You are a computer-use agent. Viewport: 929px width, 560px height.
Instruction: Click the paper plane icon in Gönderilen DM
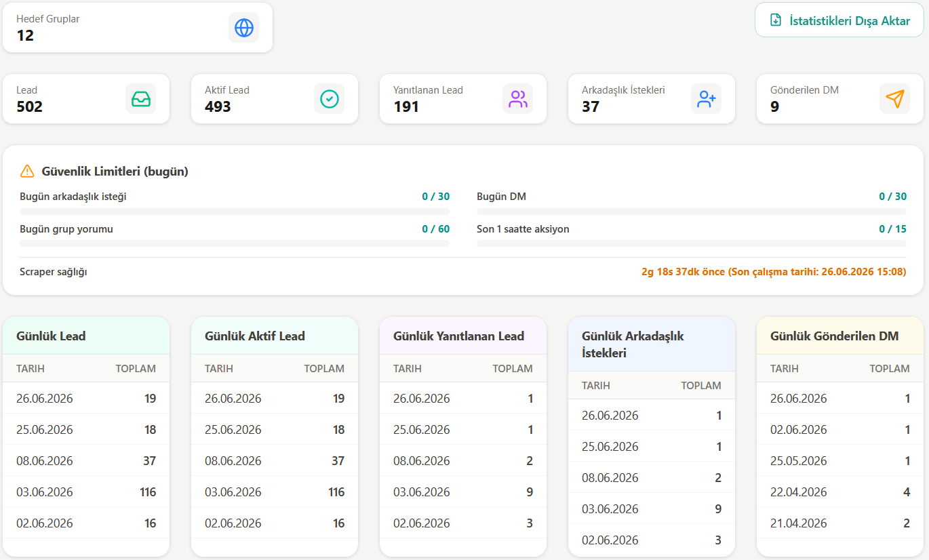(x=895, y=99)
